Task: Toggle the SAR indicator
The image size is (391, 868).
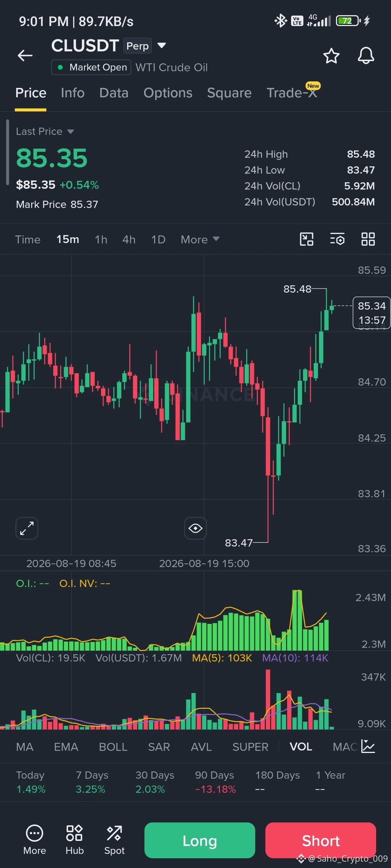Action: coord(159,747)
